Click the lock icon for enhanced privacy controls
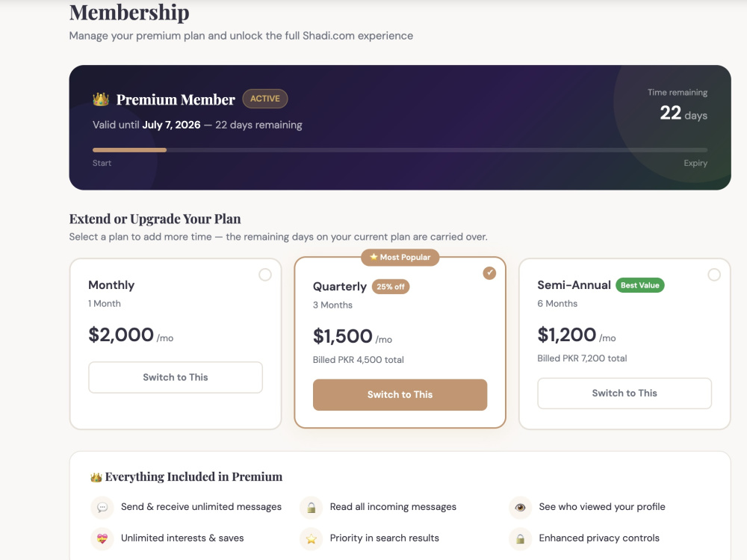 click(x=520, y=538)
